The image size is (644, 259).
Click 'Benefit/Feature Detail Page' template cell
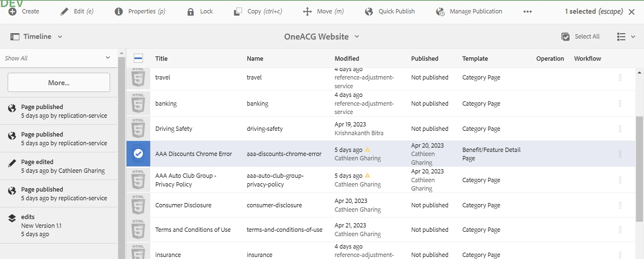tap(491, 154)
